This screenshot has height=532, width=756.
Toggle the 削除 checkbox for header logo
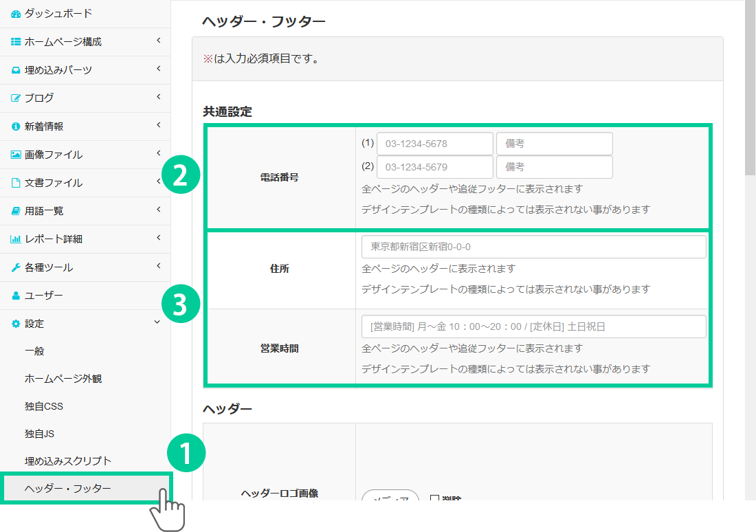[x=434, y=498]
